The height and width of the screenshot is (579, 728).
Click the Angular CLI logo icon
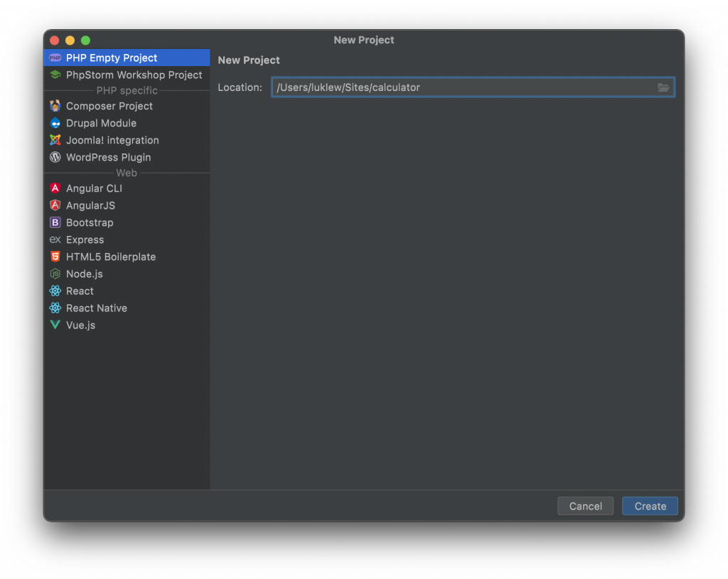click(55, 188)
